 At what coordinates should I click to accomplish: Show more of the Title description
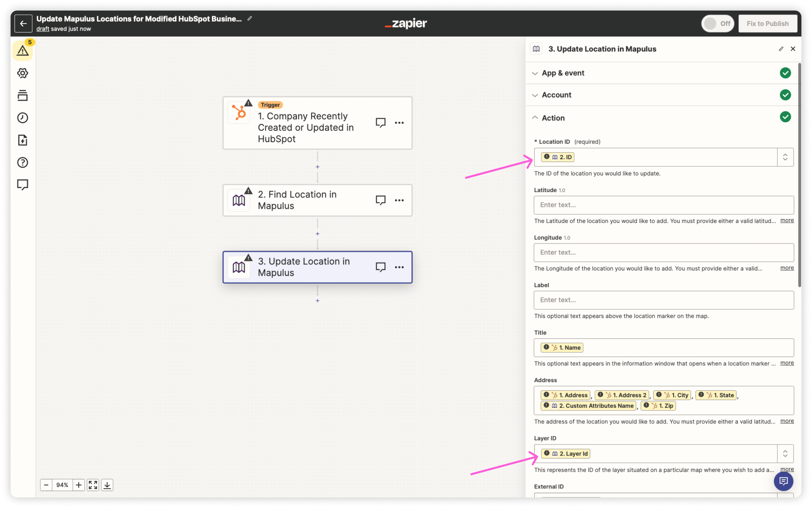click(x=787, y=363)
